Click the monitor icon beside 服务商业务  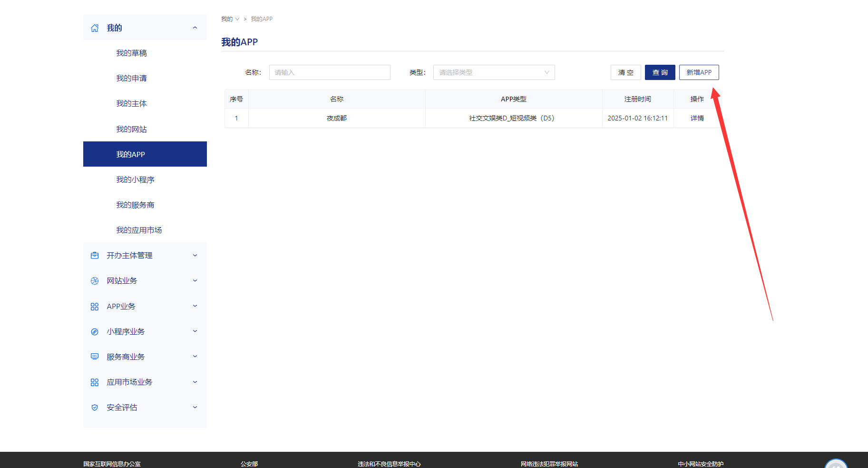coord(95,357)
